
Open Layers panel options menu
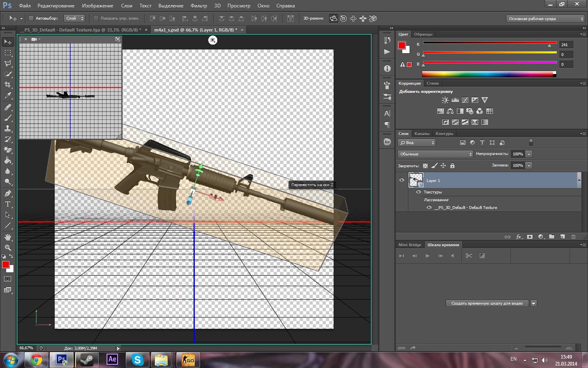pyautogui.click(x=583, y=133)
